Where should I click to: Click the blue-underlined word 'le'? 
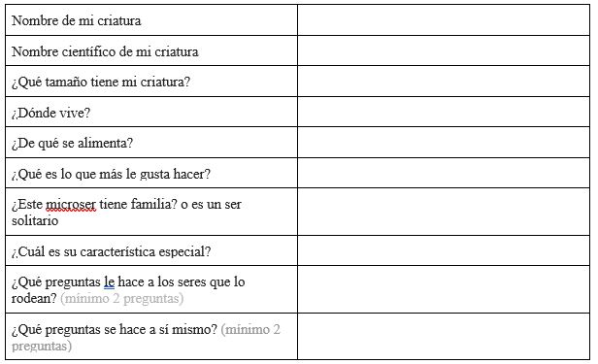pyautogui.click(x=109, y=282)
